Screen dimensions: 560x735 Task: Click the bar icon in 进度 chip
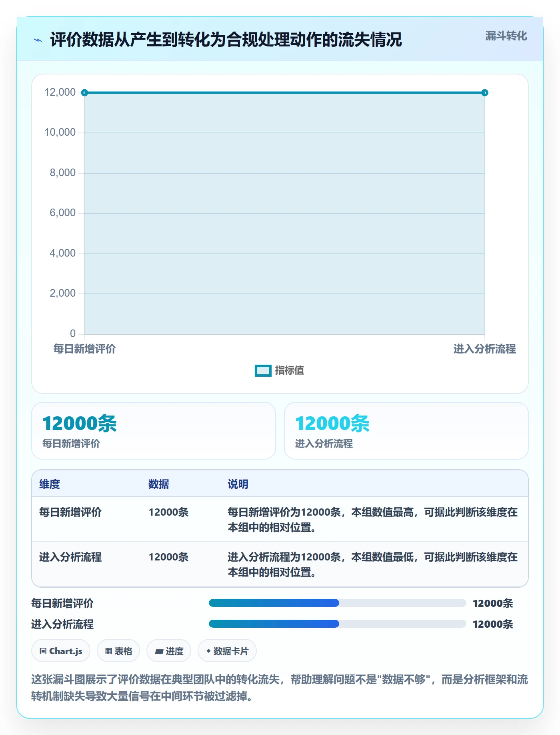159,652
